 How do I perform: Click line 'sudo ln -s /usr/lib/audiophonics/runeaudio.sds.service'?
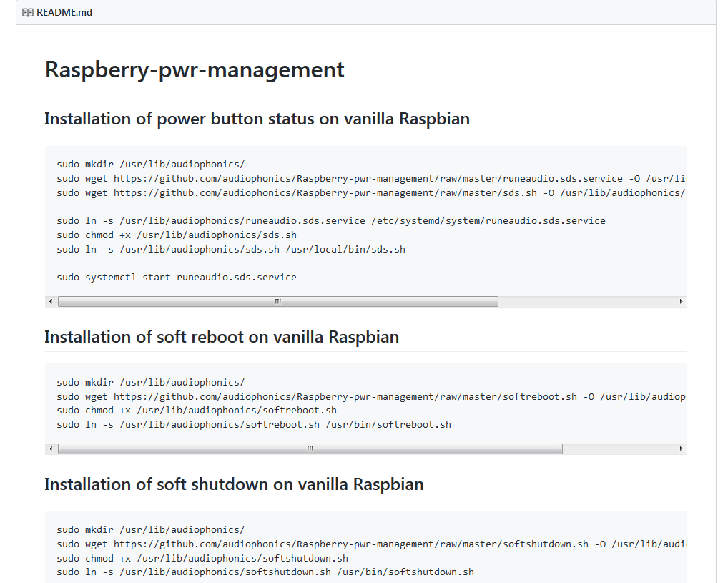(331, 220)
